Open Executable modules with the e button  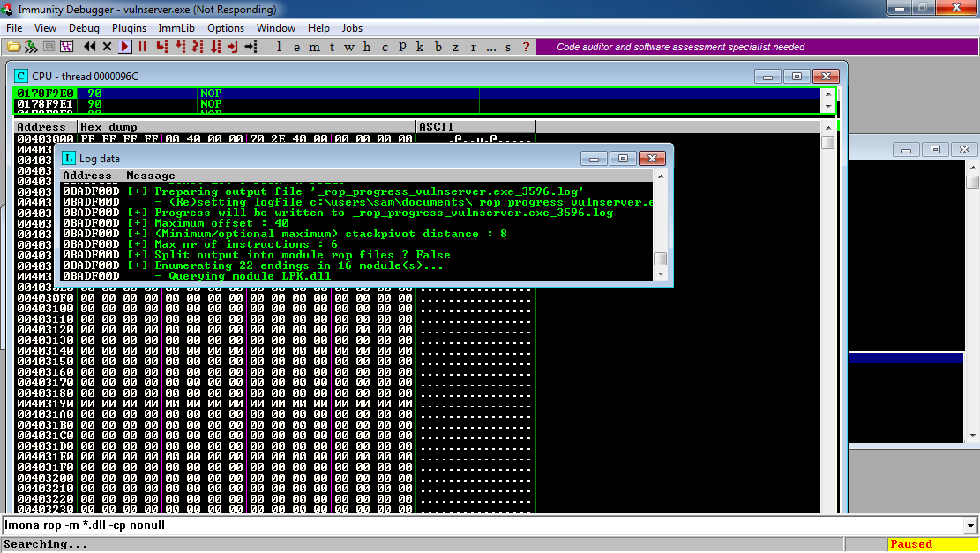[296, 47]
